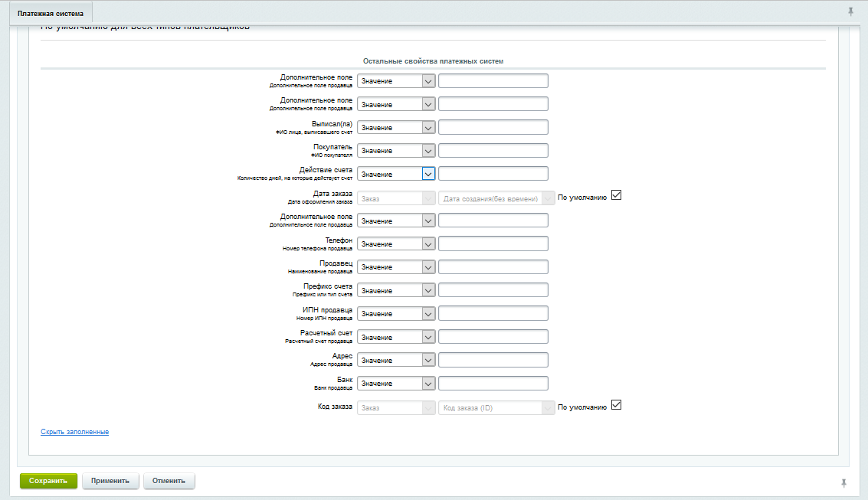868x500 pixels.
Task: Expand the Покупатель value type dropdown
Action: pos(396,151)
